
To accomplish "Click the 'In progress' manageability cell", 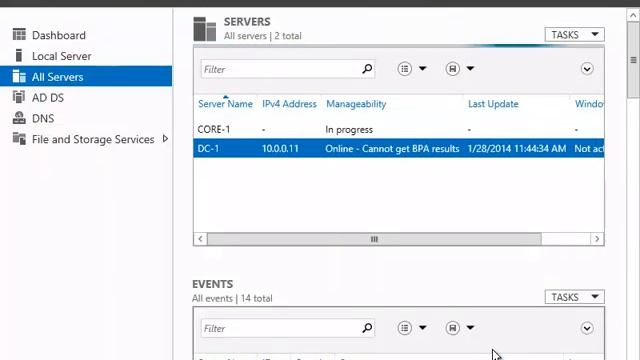I will click(x=349, y=130).
